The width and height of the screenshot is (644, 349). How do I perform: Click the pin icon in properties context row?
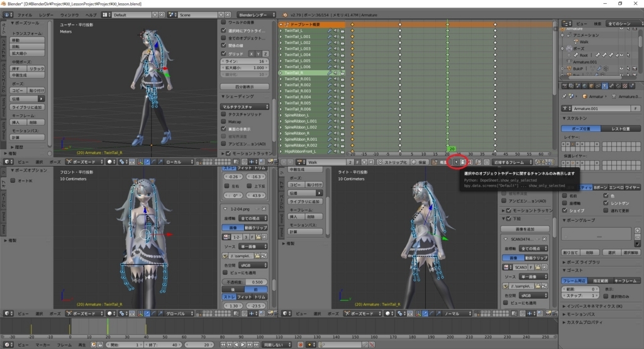point(564,96)
